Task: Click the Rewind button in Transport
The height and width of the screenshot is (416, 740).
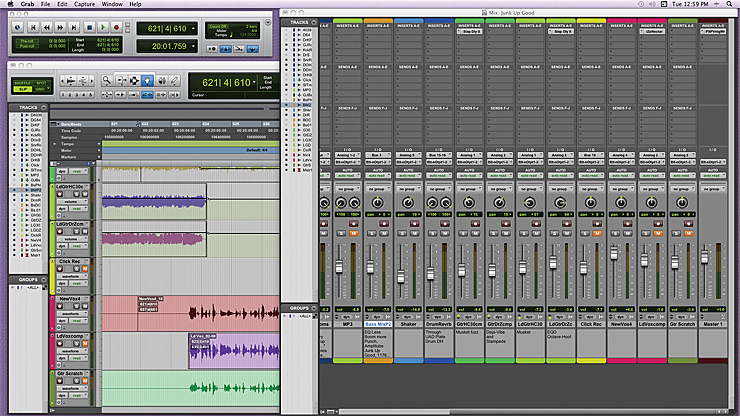Action: (47, 28)
